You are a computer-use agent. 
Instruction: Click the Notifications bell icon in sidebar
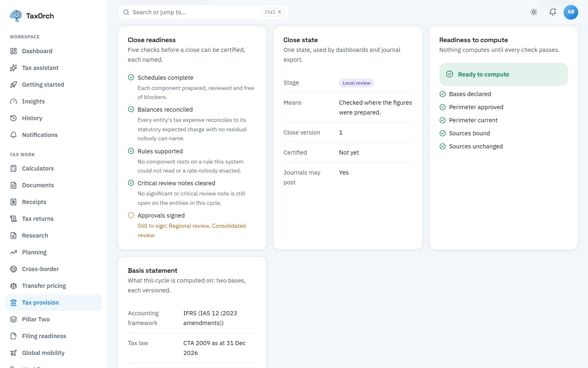pyautogui.click(x=13, y=135)
